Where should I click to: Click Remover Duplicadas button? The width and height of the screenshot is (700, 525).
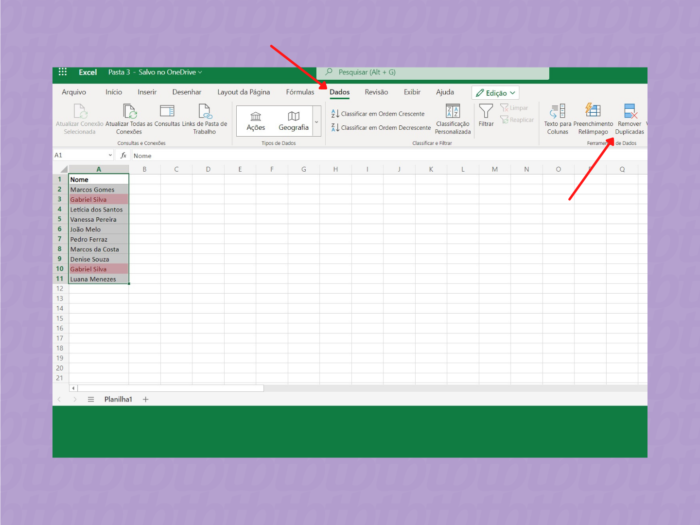coord(629,119)
